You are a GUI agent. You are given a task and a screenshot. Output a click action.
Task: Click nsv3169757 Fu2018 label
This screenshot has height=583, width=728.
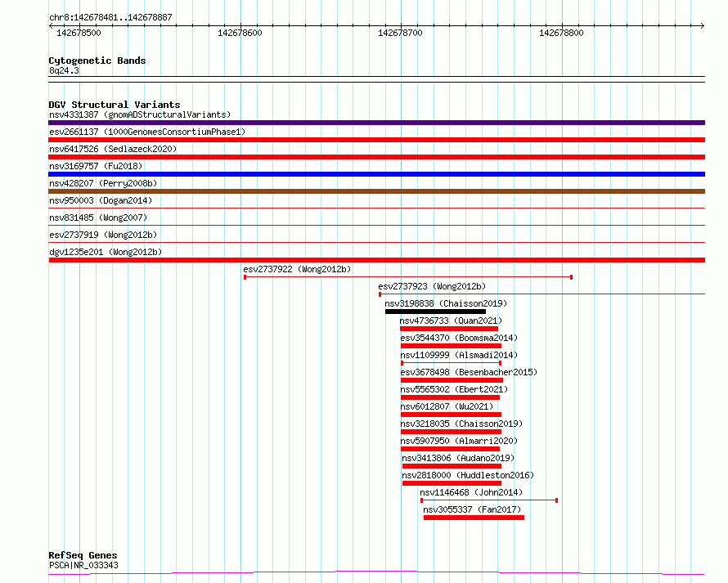point(96,166)
